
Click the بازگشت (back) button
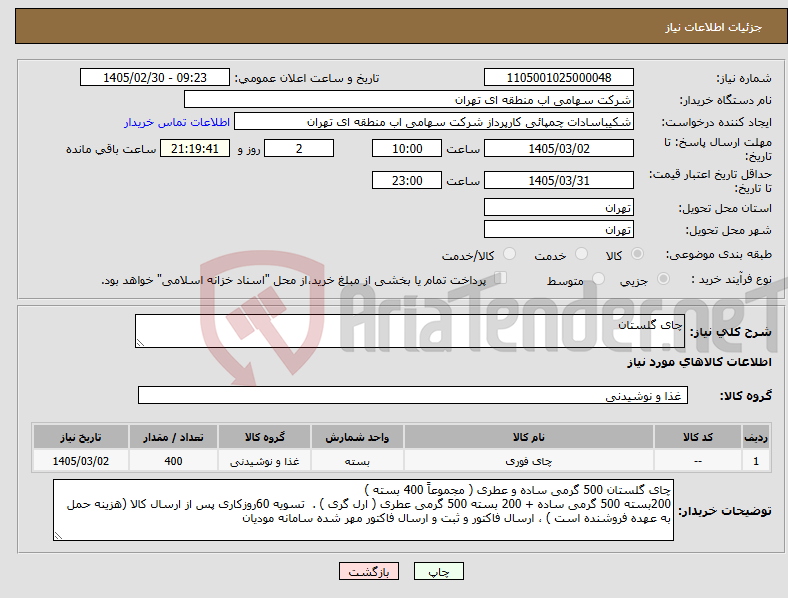click(x=369, y=571)
